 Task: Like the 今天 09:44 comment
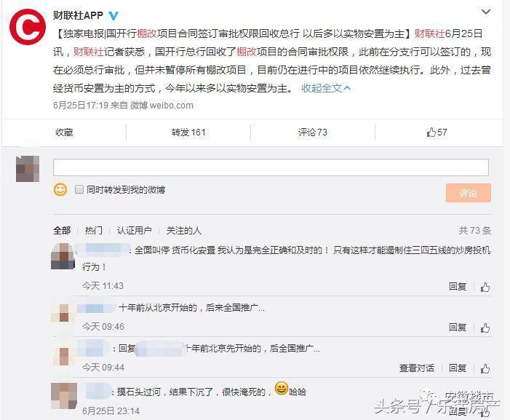pyautogui.click(x=485, y=368)
